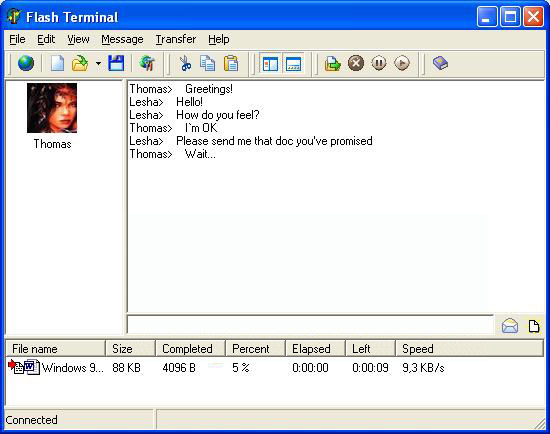Cut selection with the scissors icon
The height and width of the screenshot is (434, 550).
tap(185, 64)
